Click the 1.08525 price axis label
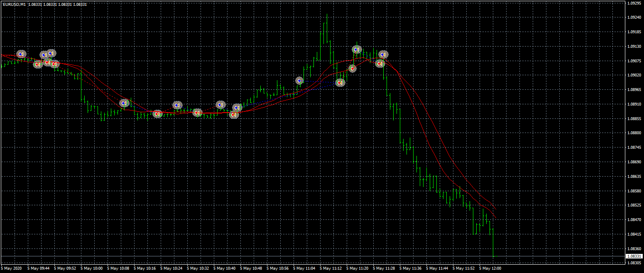 pos(634,205)
